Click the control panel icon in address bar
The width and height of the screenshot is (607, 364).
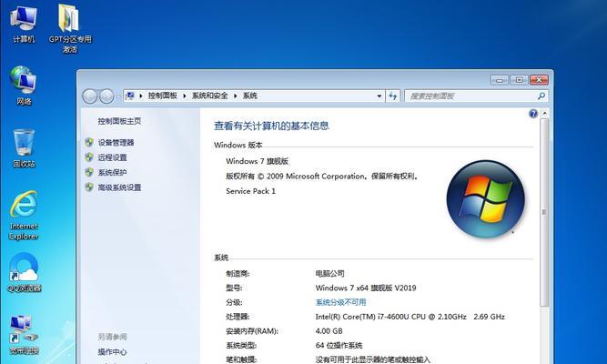pos(130,96)
